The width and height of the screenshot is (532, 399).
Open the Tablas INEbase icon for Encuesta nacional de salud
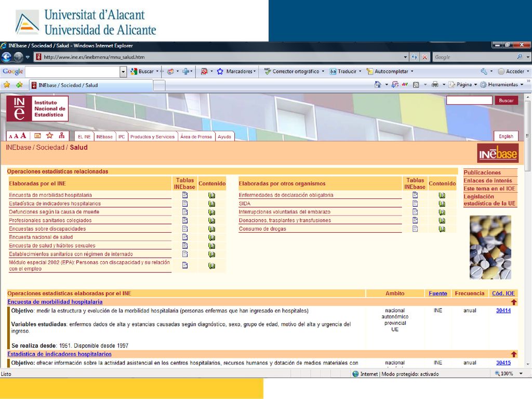pos(185,237)
